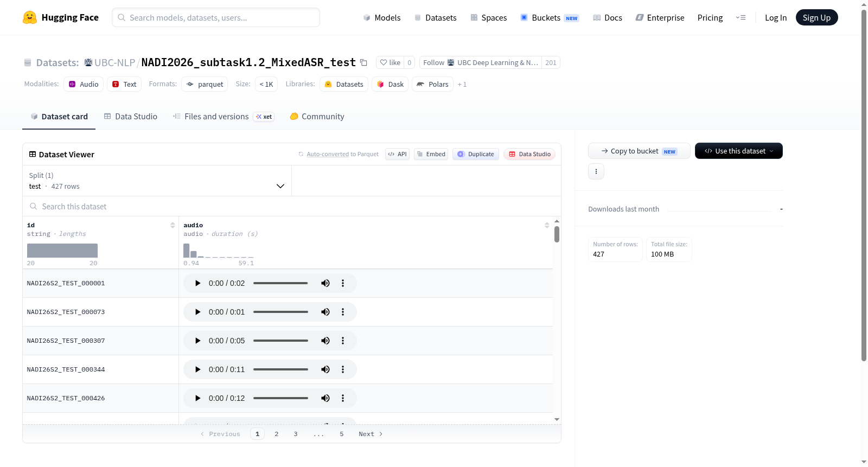Switch to the Data Studio tab
Image resolution: width=868 pixels, height=467 pixels.
(x=131, y=117)
